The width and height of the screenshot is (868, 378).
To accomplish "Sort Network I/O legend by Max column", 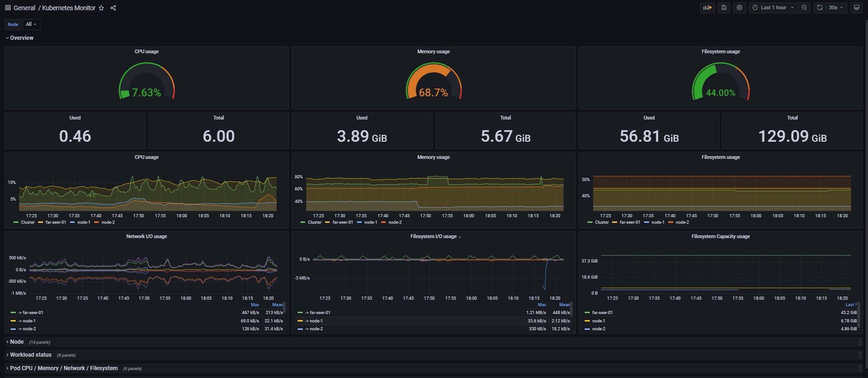I will 255,305.
